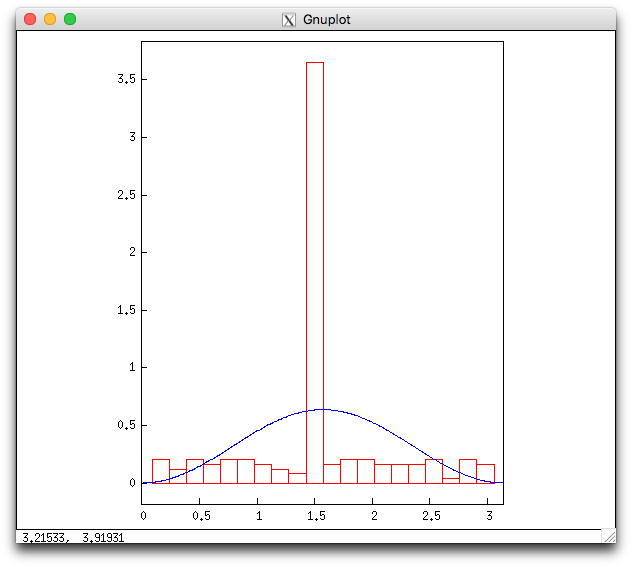632x567 pixels.
Task: Click the last red histogram bar on the right
Action: pyautogui.click(x=486, y=474)
